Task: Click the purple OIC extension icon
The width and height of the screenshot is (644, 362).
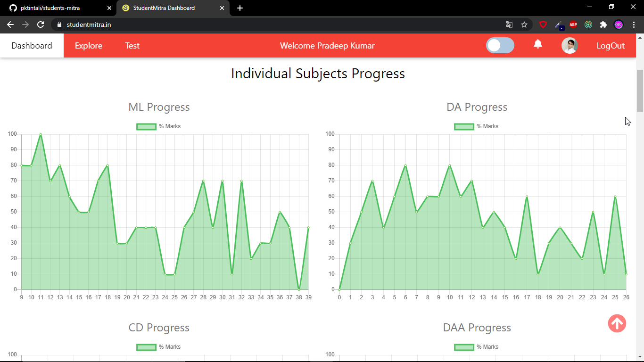Action: click(619, 25)
